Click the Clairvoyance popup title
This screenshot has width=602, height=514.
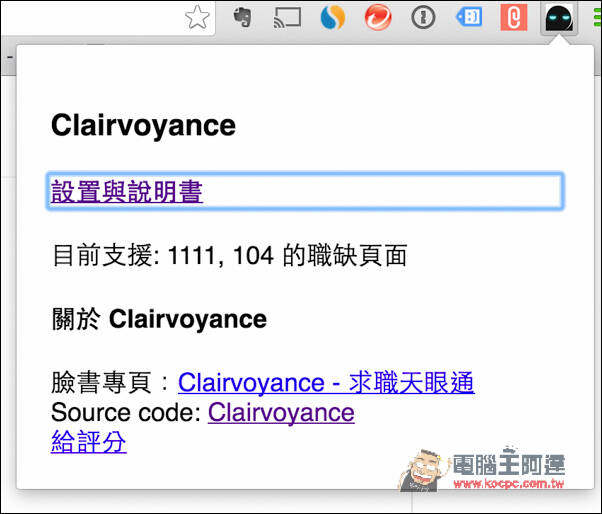143,126
